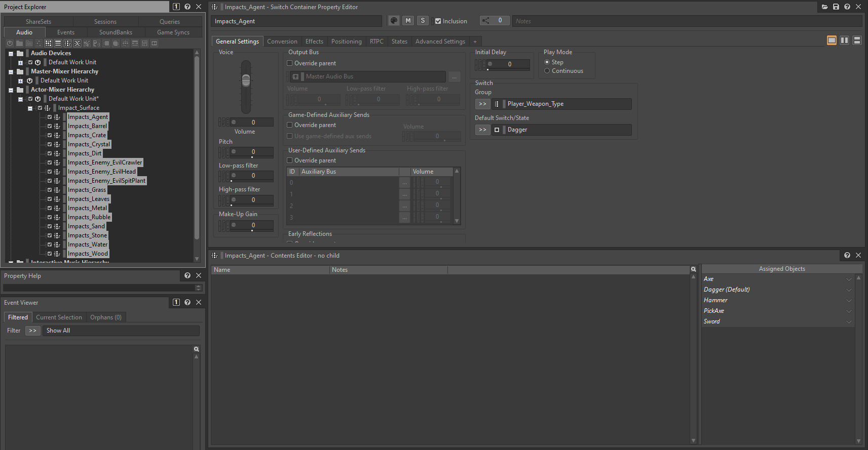This screenshot has width=868, height=450.
Task: Click the Switch Container icon in explorer toolbar
Action: tap(67, 43)
